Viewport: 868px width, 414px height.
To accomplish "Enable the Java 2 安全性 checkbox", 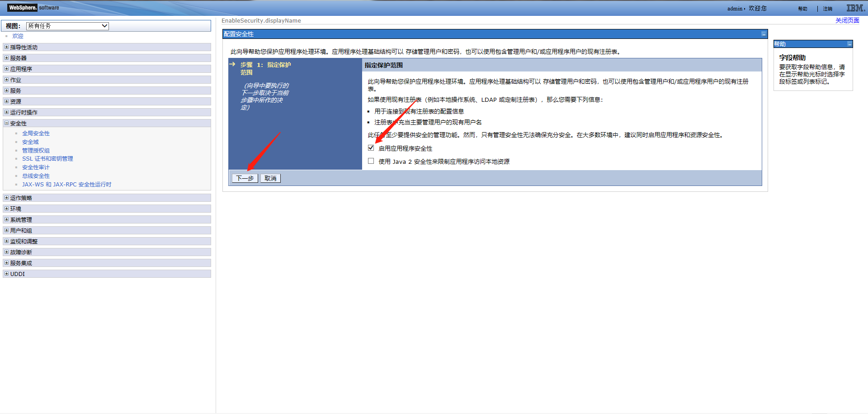I will click(371, 161).
